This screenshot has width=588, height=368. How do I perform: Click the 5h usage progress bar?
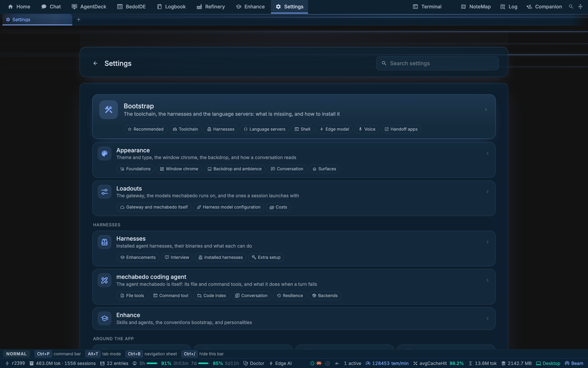(x=152, y=363)
